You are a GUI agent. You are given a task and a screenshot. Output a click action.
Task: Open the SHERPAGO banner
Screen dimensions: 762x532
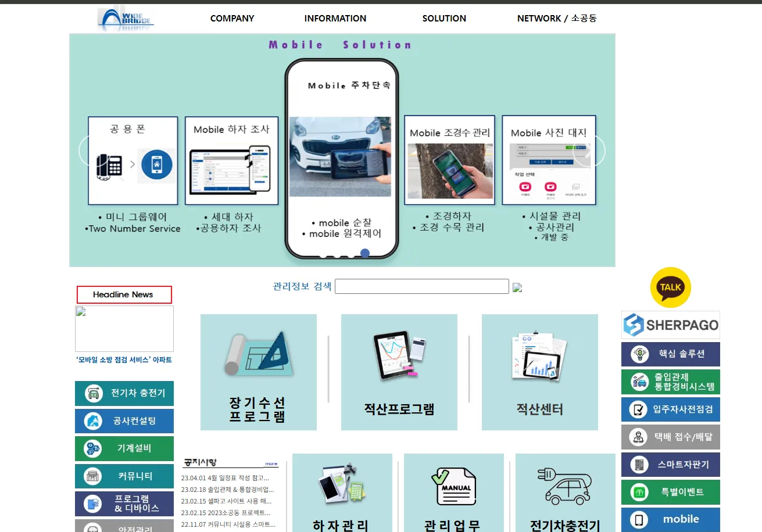[671, 325]
